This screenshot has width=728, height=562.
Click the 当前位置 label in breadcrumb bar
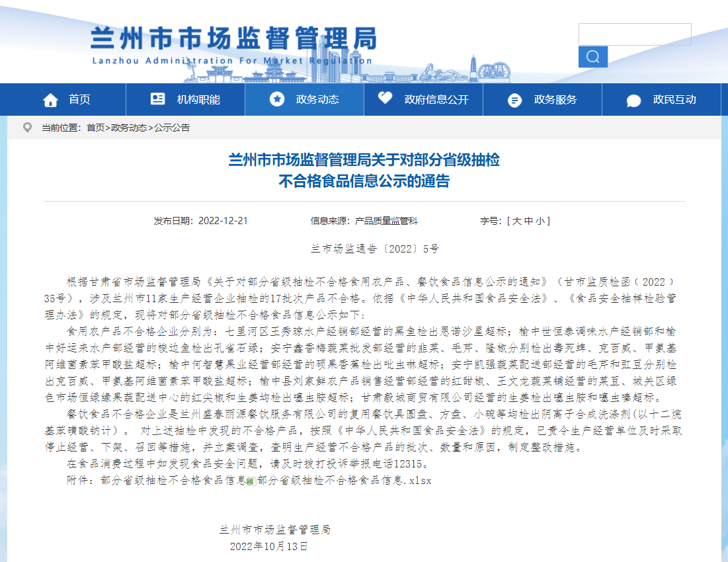pyautogui.click(x=60, y=128)
